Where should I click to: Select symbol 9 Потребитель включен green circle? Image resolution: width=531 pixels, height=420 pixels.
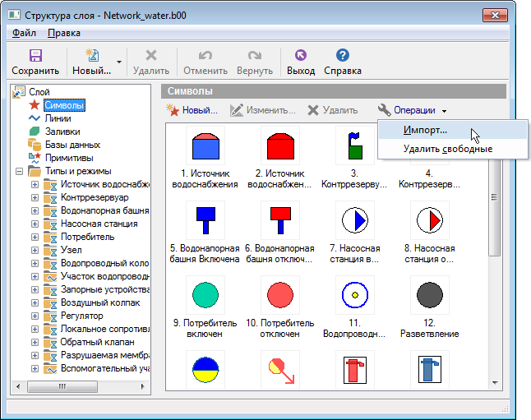(x=203, y=294)
